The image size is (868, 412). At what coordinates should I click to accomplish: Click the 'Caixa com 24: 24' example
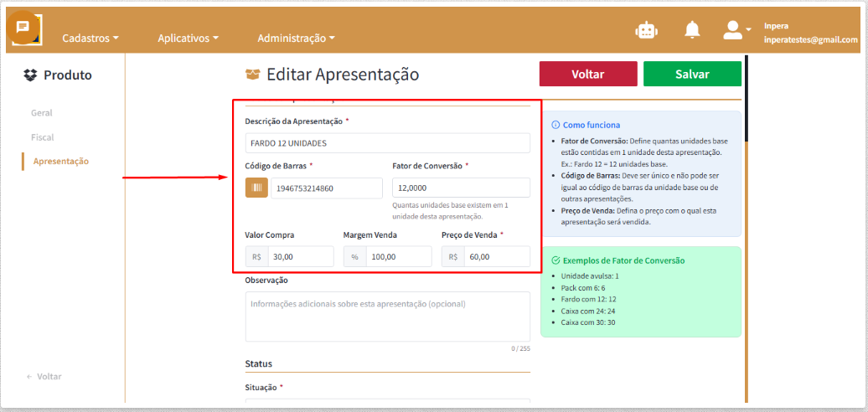[x=588, y=311]
